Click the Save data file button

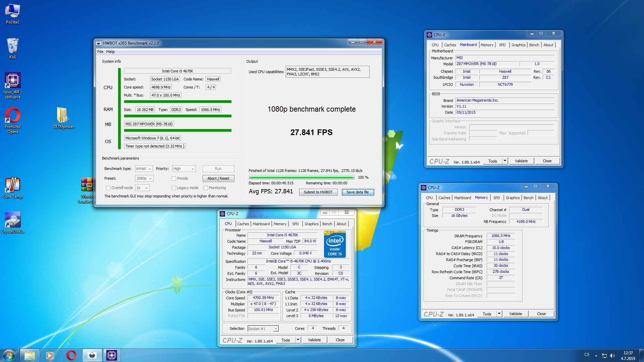pos(358,192)
